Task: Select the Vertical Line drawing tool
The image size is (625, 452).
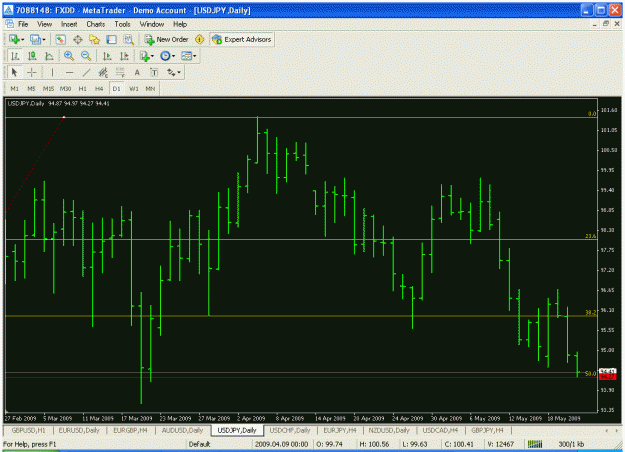Action: 52,73
